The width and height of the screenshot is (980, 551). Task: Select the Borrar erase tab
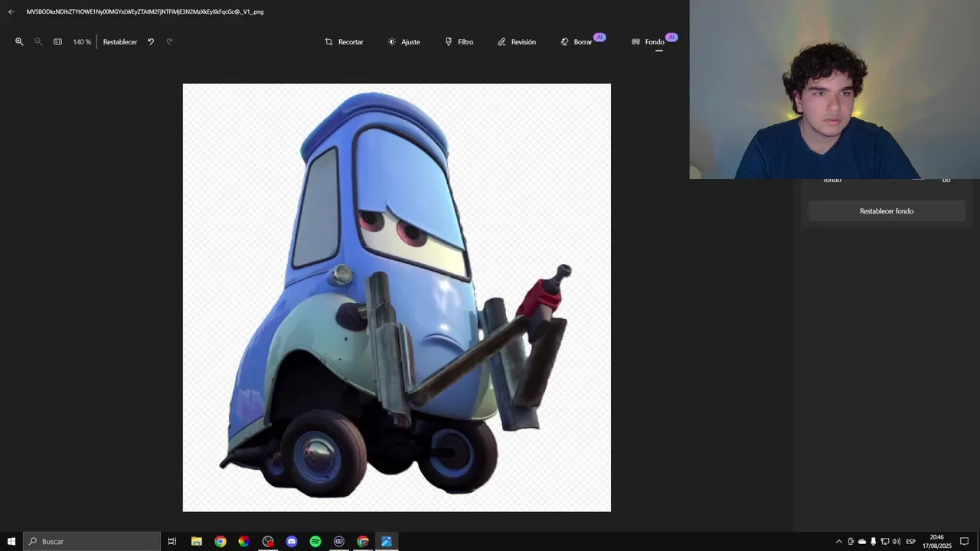[582, 41]
